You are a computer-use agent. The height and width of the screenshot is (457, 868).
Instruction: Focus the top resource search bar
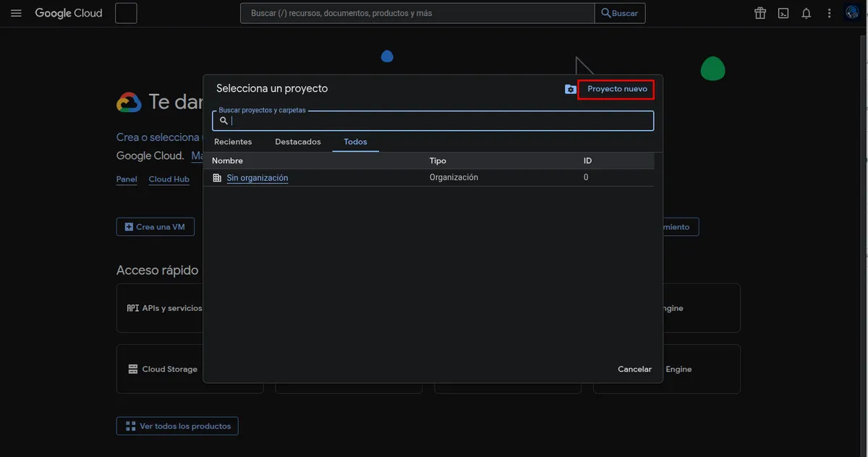click(x=417, y=13)
